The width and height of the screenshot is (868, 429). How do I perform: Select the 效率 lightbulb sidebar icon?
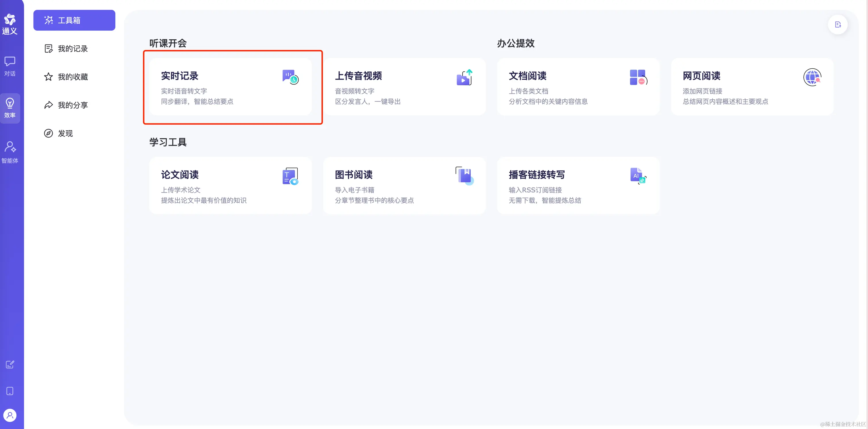click(x=10, y=108)
